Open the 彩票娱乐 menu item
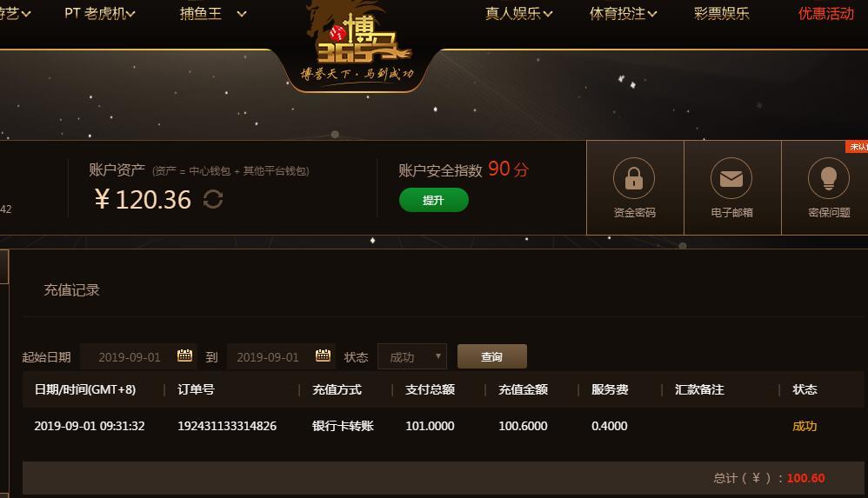868x498 pixels. pos(721,13)
